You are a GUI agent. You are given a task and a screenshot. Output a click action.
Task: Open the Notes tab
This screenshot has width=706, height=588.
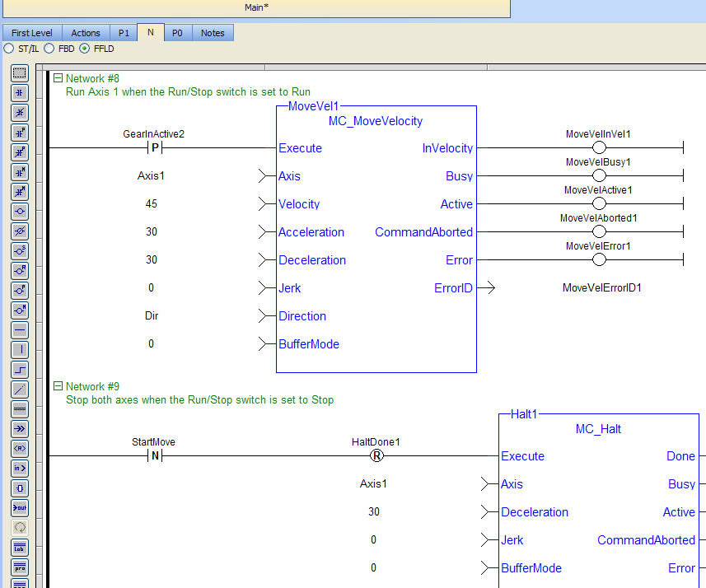tap(213, 33)
